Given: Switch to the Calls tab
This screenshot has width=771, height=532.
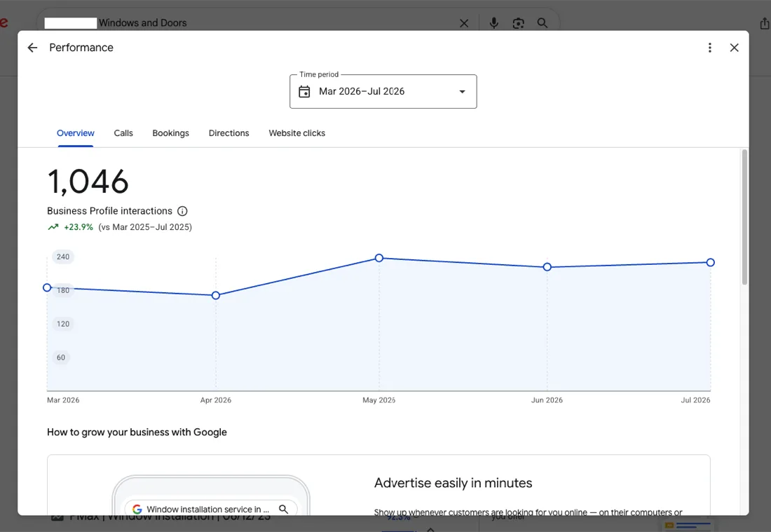Looking at the screenshot, I should coord(123,133).
